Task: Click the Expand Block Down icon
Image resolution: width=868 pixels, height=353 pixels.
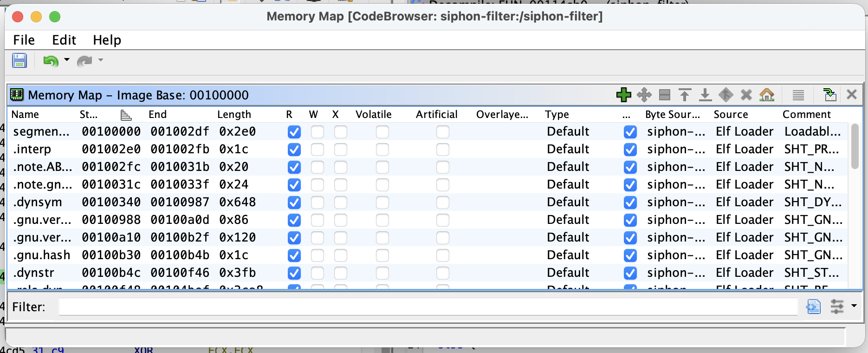Action: (706, 95)
